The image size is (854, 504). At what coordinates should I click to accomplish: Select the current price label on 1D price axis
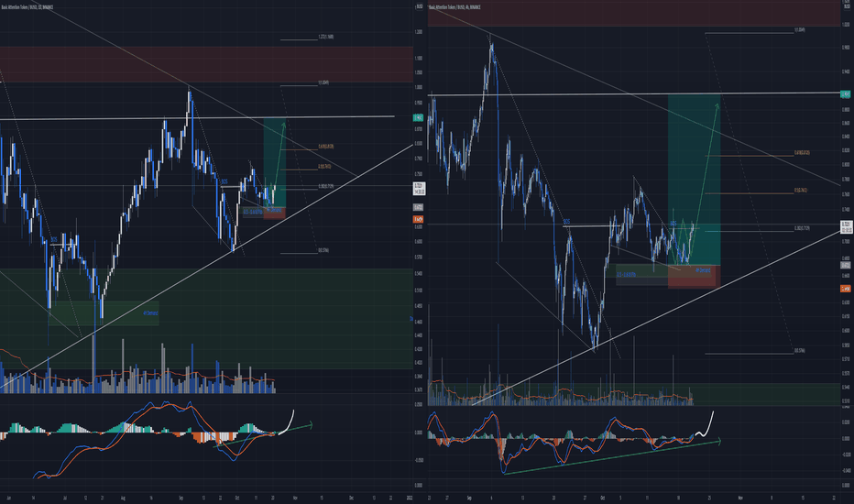(419, 189)
